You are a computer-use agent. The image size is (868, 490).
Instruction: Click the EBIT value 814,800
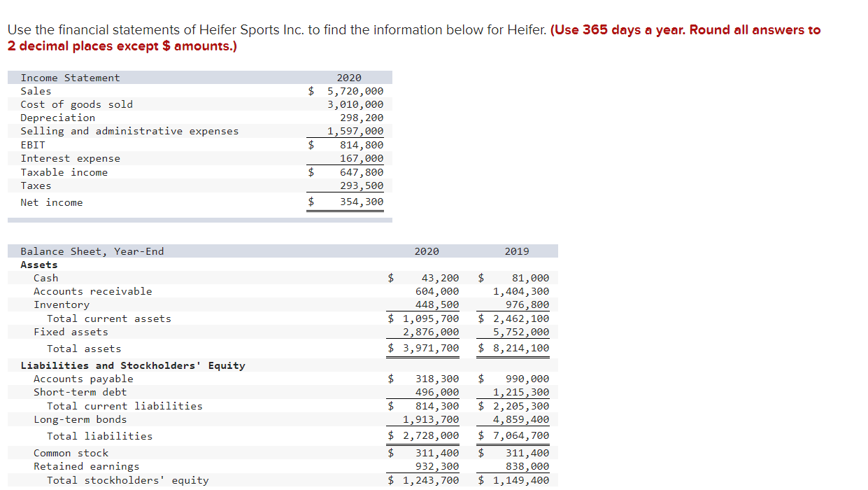click(362, 145)
